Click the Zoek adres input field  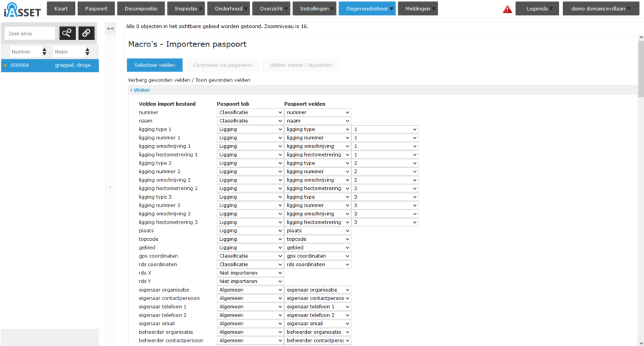[30, 34]
